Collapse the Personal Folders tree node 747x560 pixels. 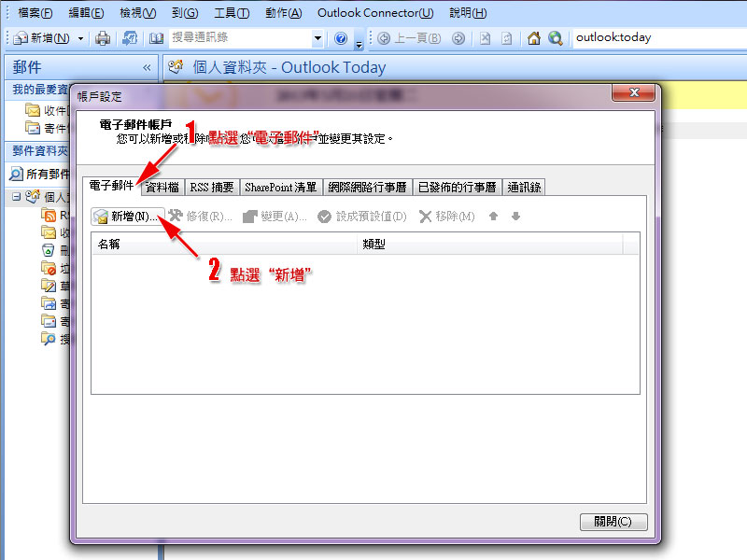16,196
